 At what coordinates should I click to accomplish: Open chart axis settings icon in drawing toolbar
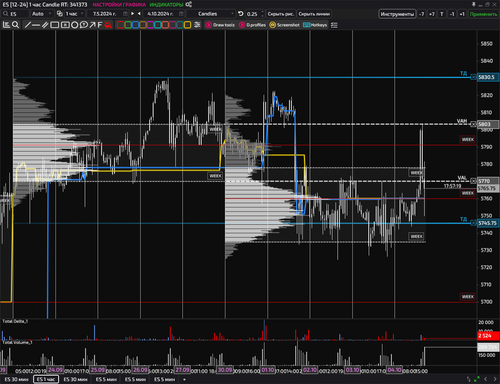[6, 25]
